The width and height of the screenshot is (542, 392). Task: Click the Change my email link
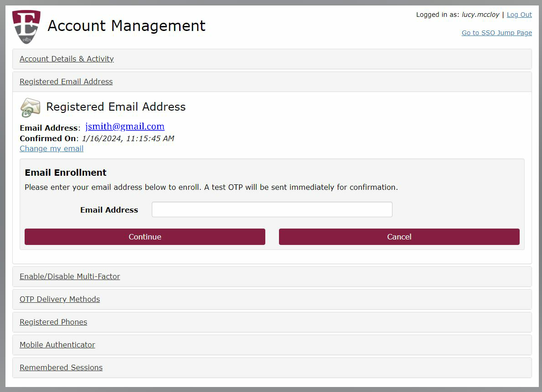52,148
